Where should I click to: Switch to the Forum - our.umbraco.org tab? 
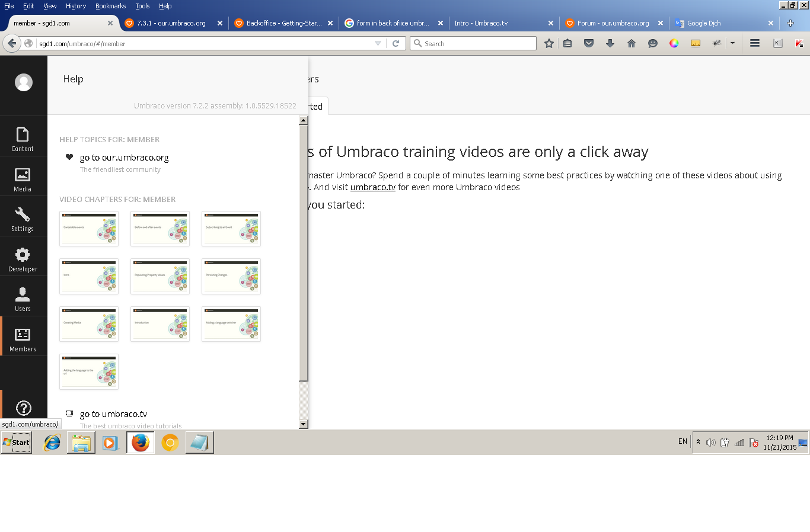[613, 23]
